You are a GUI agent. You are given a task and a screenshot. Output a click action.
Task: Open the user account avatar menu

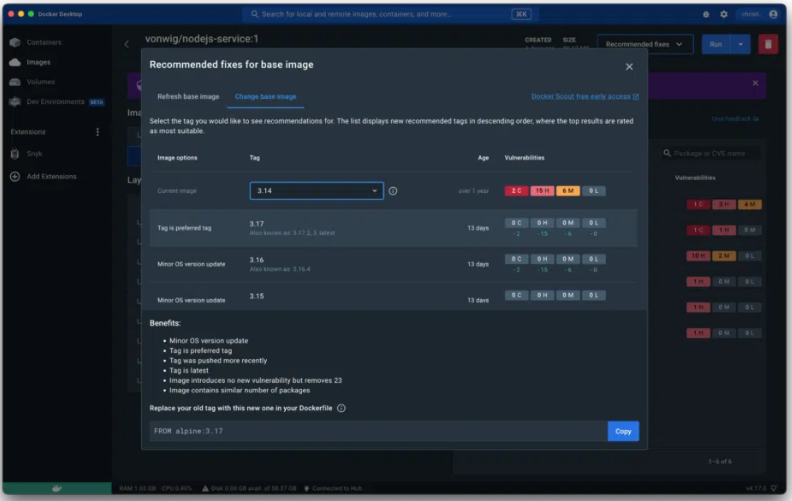tap(773, 14)
